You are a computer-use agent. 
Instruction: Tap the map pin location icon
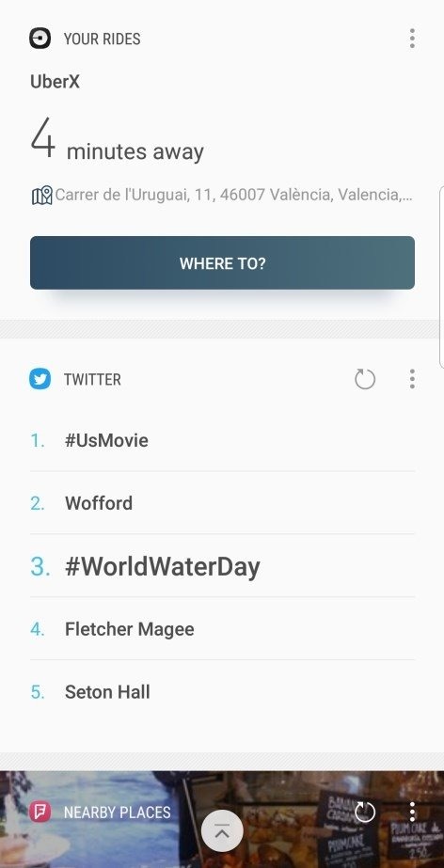[x=42, y=196]
